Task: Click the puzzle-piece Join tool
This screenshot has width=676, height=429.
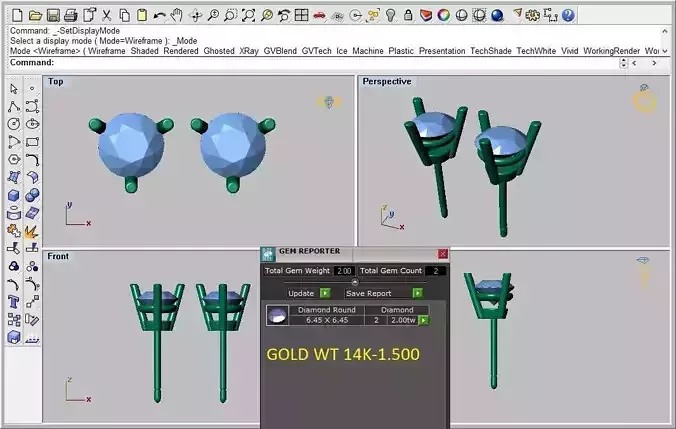Action: pos(14,231)
